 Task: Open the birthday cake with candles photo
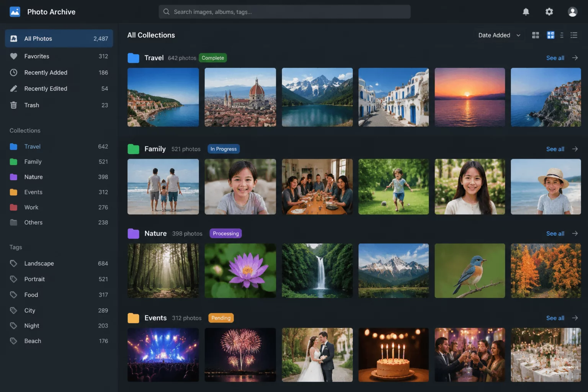point(394,355)
